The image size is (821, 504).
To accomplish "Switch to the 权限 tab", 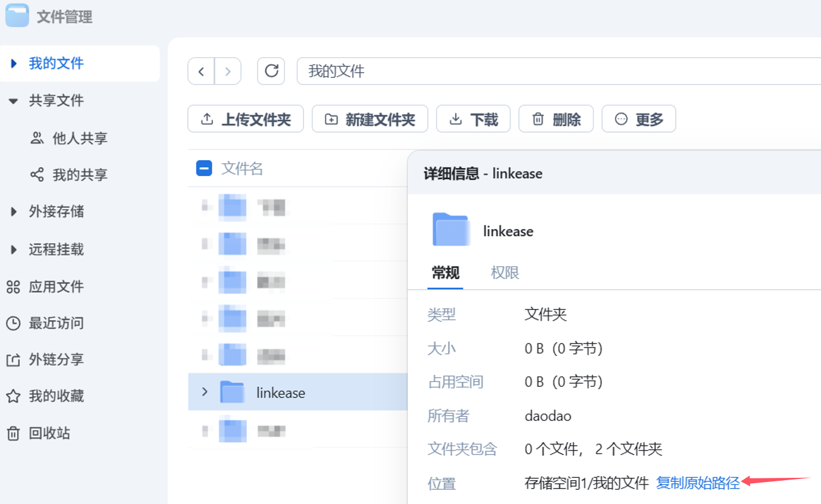I will [505, 273].
